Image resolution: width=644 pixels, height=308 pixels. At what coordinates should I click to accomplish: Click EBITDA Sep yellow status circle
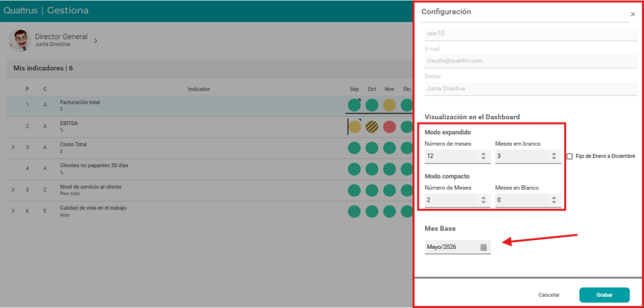click(354, 126)
